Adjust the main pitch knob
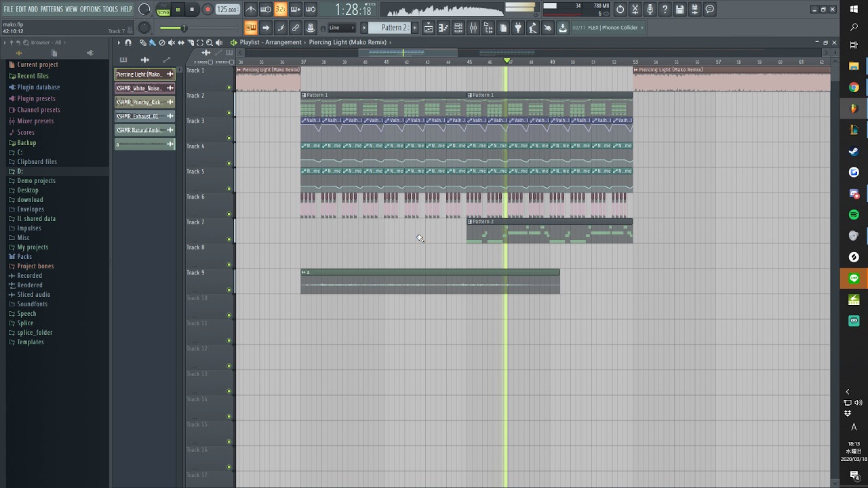868x488 pixels. click(x=144, y=28)
